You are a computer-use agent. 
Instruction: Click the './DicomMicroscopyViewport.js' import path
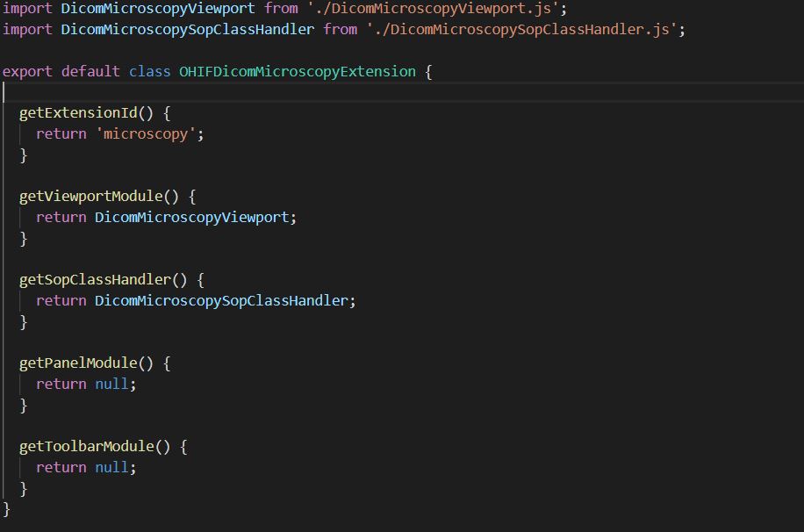pyautogui.click(x=436, y=9)
